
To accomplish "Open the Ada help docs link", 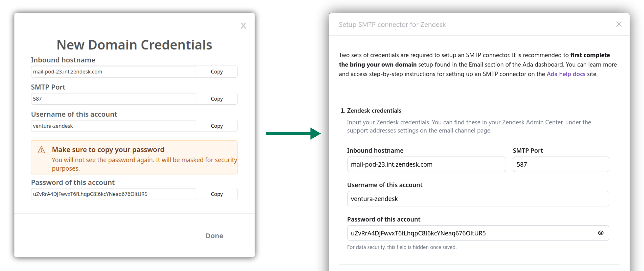I will click(x=566, y=74).
